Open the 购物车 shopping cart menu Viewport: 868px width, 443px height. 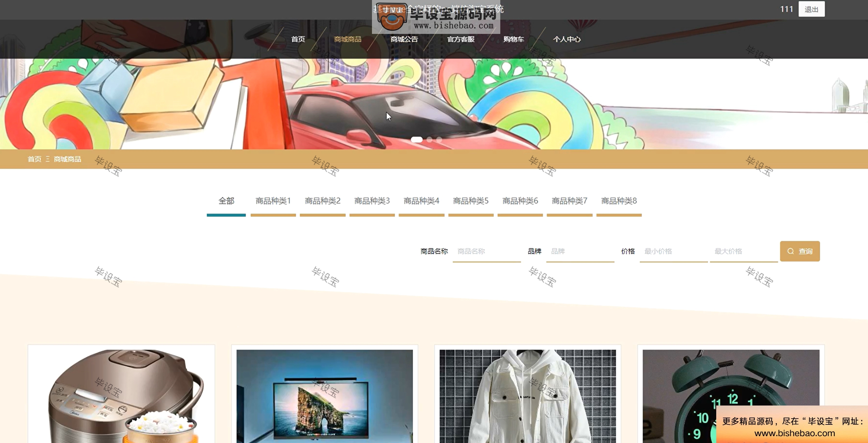pyautogui.click(x=514, y=39)
